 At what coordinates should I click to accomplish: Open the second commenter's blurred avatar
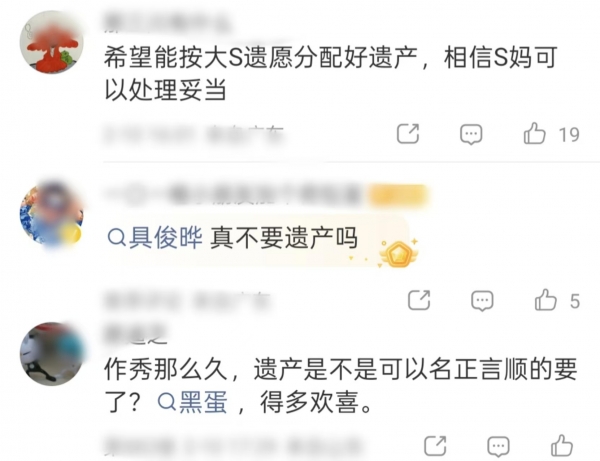coord(52,214)
